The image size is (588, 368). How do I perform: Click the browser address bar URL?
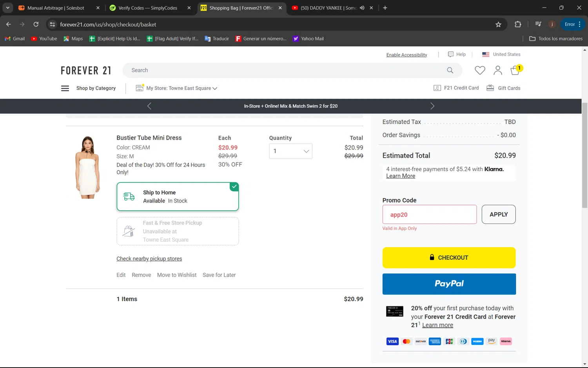click(x=108, y=24)
